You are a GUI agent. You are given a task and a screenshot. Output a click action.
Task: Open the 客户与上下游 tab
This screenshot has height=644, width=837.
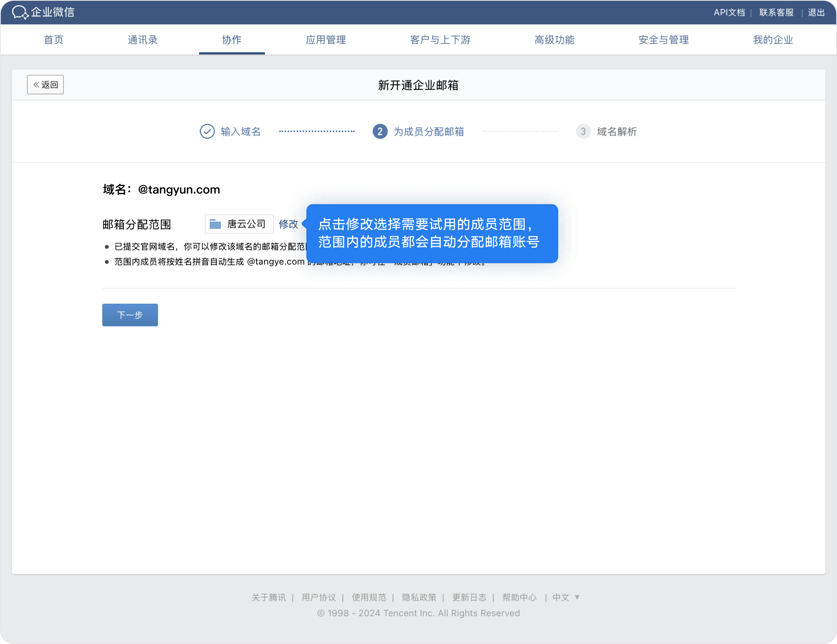pos(440,40)
